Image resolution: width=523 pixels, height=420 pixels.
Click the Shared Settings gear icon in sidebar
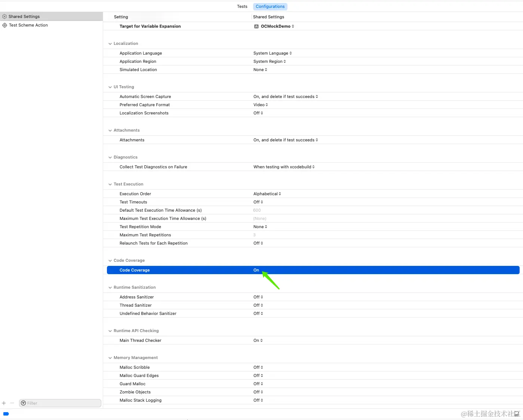4,16
